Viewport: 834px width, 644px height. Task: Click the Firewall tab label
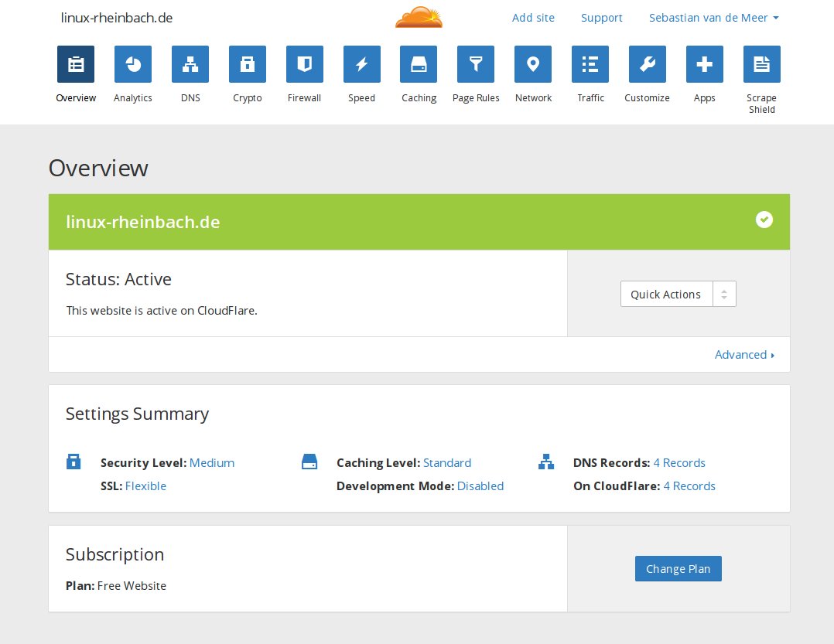tap(304, 97)
